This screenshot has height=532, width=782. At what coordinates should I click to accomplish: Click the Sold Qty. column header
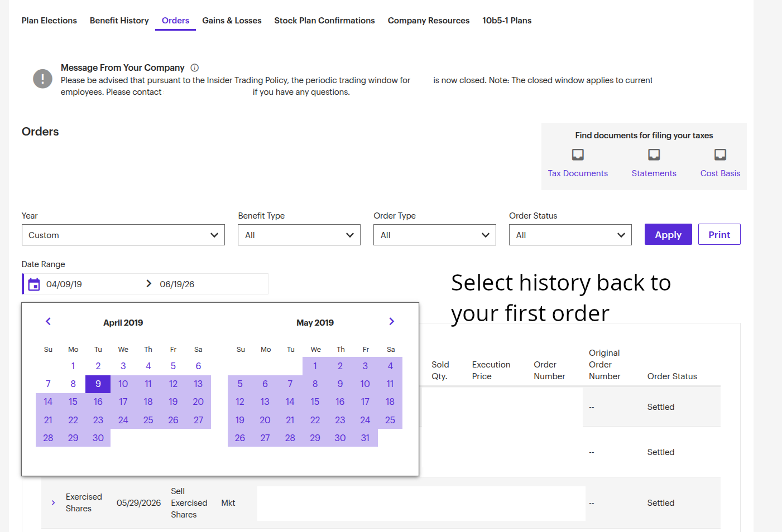click(x=440, y=370)
